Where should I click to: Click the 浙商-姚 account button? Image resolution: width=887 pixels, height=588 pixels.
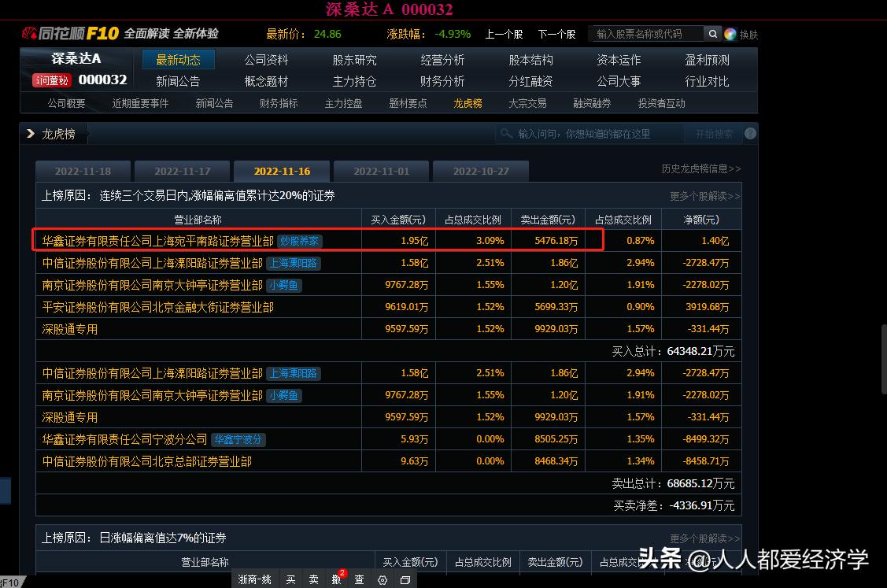click(254, 580)
